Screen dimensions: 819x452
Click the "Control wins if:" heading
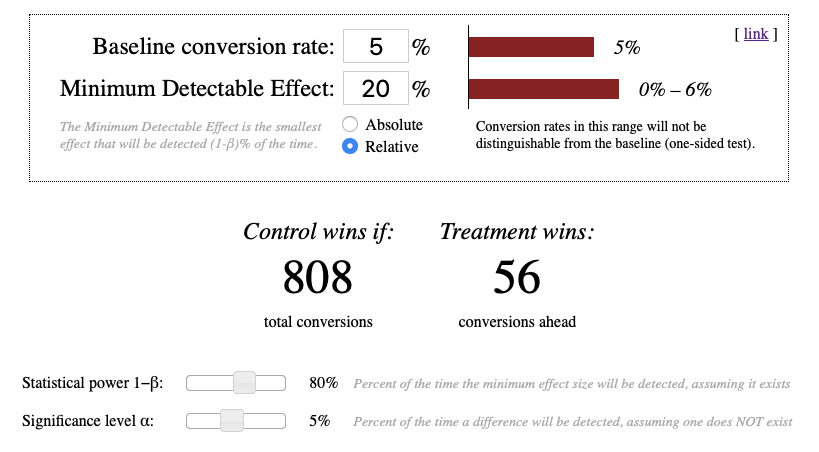[319, 232]
